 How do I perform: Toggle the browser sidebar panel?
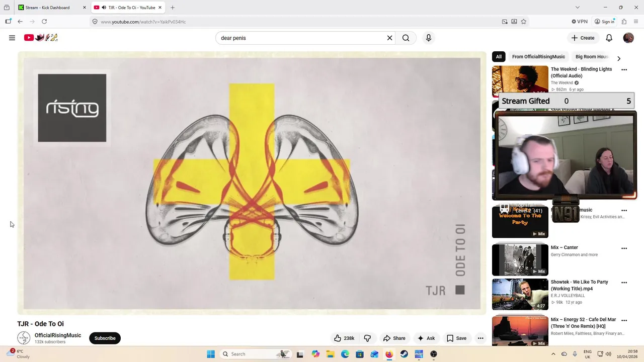pos(8,22)
